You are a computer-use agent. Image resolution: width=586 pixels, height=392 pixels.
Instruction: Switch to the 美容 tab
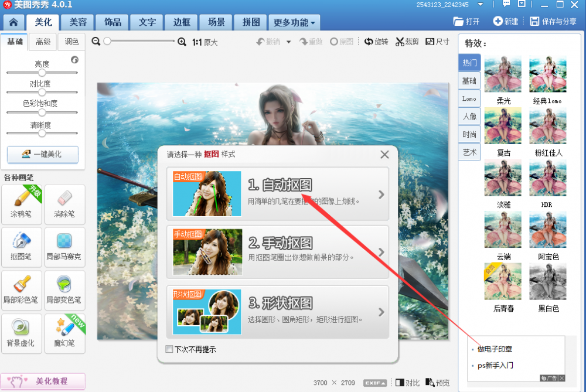point(78,22)
